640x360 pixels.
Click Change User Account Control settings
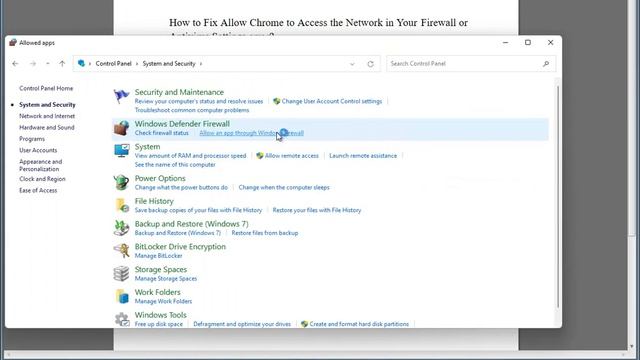(x=331, y=101)
